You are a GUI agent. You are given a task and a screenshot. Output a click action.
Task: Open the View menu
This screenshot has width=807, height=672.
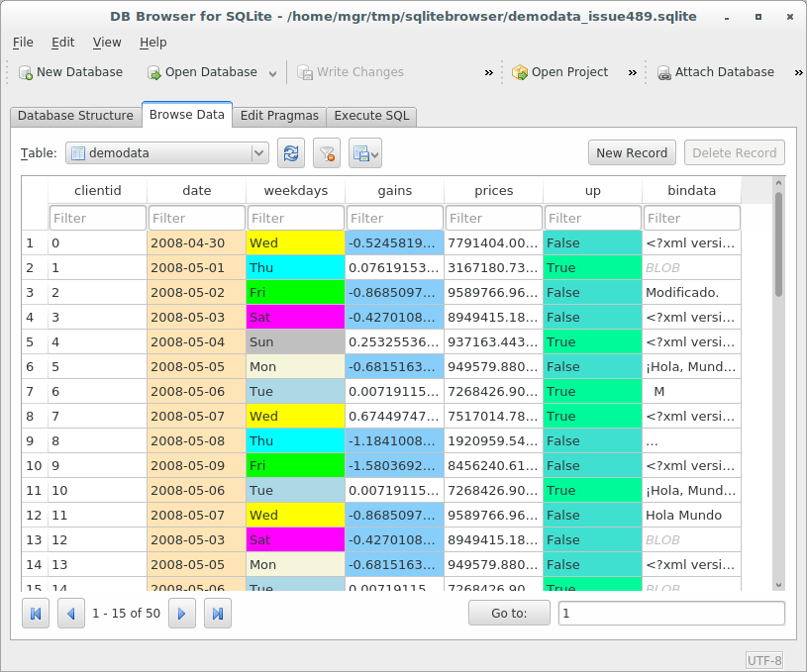click(x=107, y=43)
